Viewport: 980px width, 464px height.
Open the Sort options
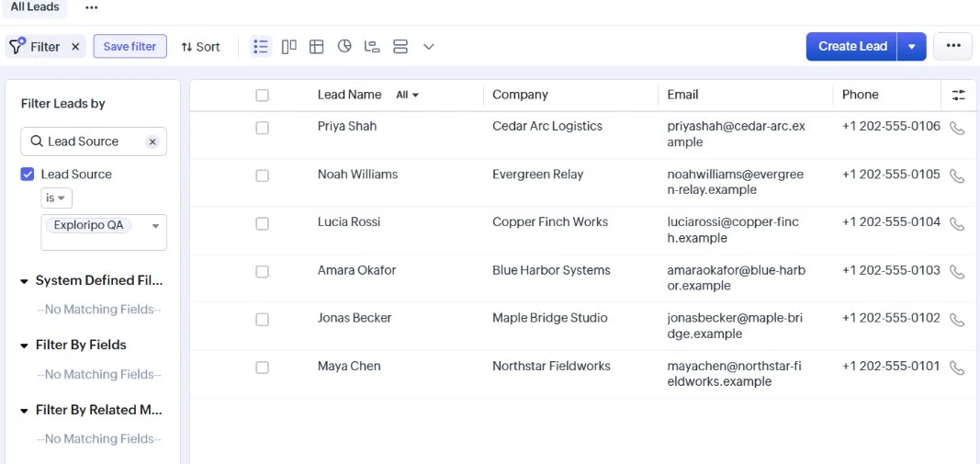(200, 47)
